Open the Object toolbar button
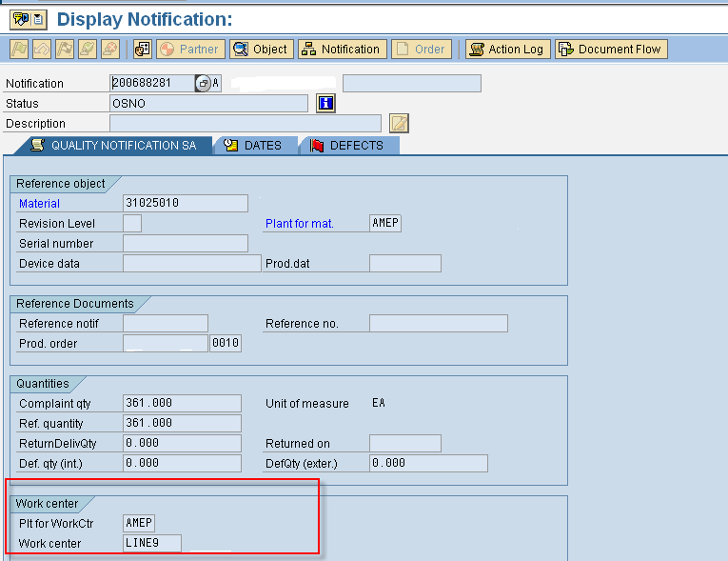Viewport: 728px width, 561px height. pos(262,49)
